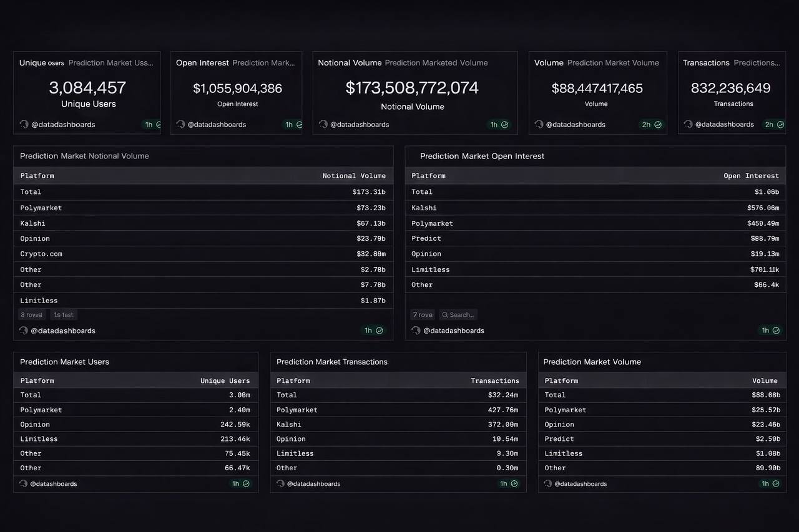Click the 2h refresh checkmark in Transactions card

(x=780, y=125)
